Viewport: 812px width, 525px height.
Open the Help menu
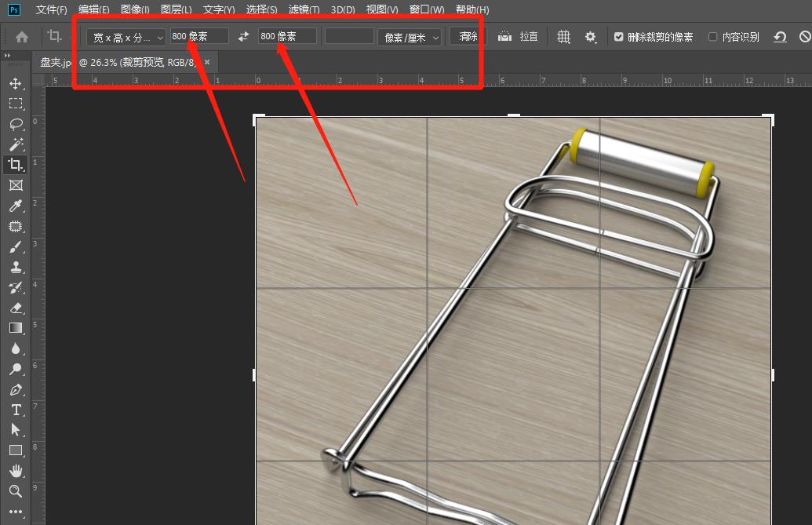pos(472,9)
